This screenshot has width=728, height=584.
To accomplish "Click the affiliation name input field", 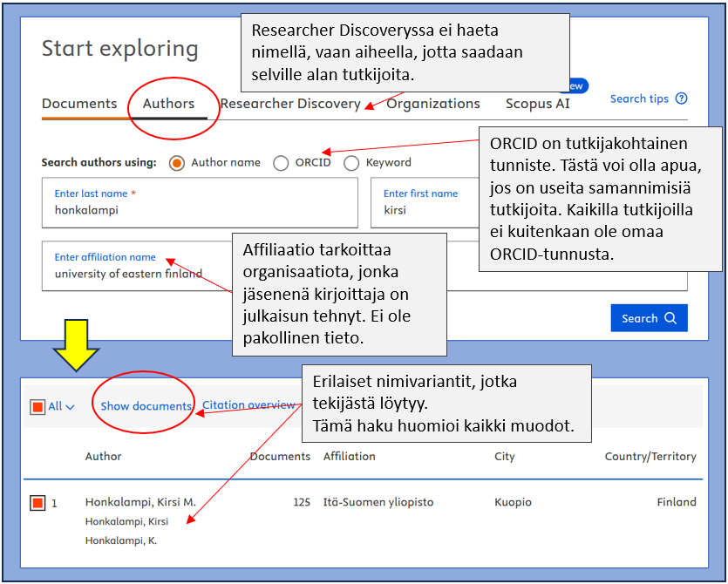I will tap(137, 266).
